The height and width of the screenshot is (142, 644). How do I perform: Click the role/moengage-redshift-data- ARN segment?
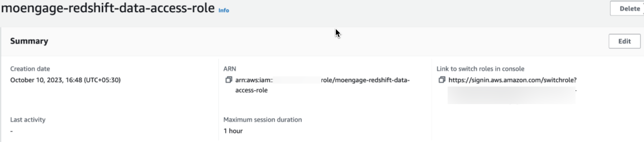point(365,80)
